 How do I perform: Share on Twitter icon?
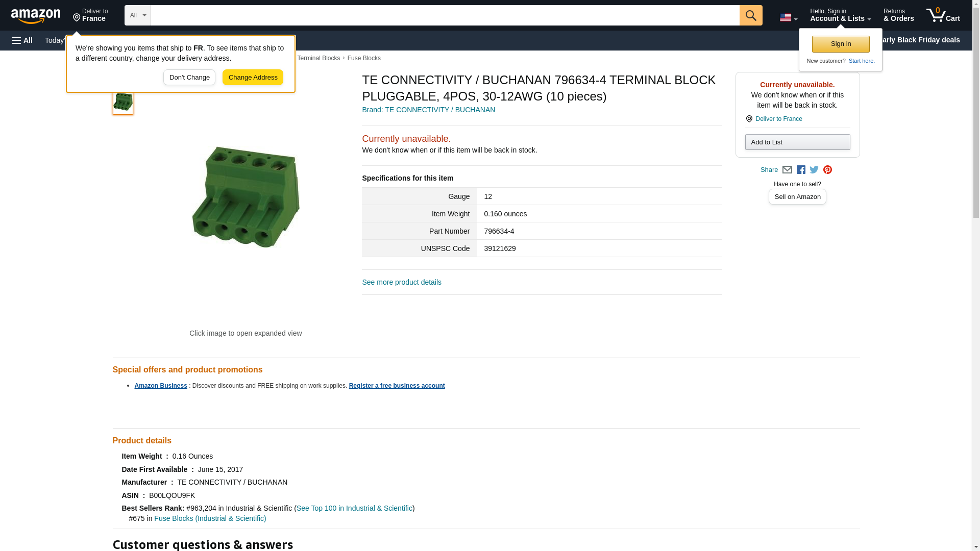pyautogui.click(x=814, y=170)
